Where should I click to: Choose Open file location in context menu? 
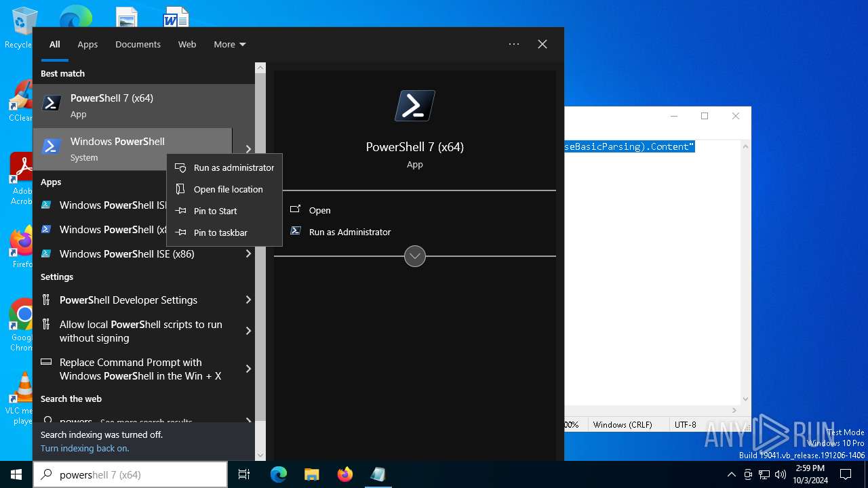(x=224, y=189)
